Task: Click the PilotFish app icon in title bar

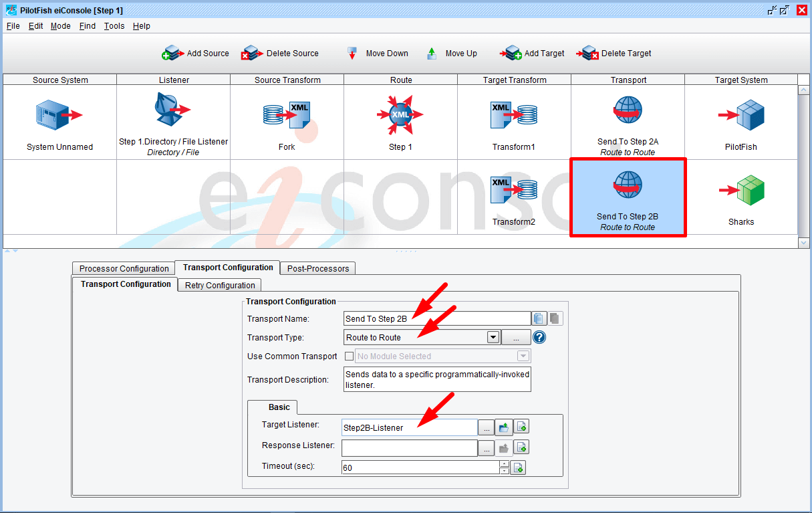Action: coord(11,10)
